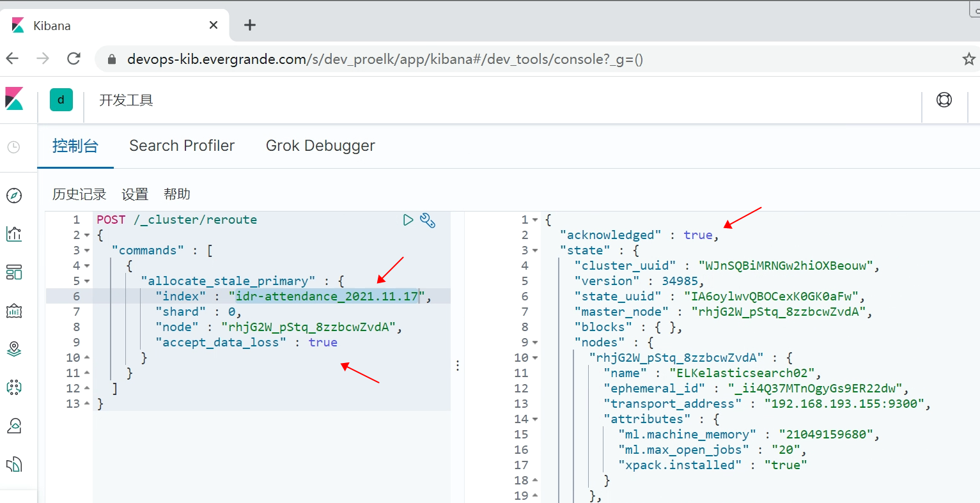Collapse request fold arrow at line 3
This screenshot has width=980, height=503.
point(87,251)
